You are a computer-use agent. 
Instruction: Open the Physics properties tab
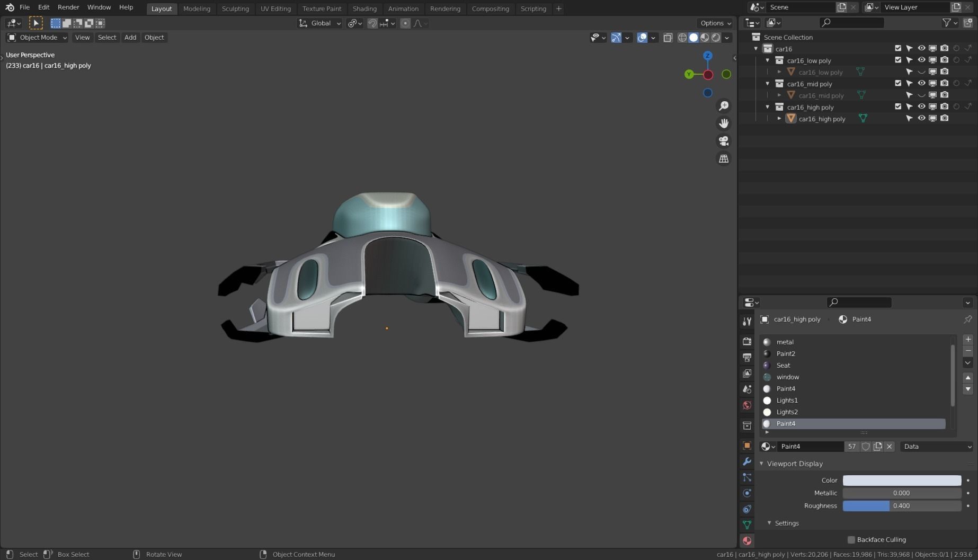(747, 493)
